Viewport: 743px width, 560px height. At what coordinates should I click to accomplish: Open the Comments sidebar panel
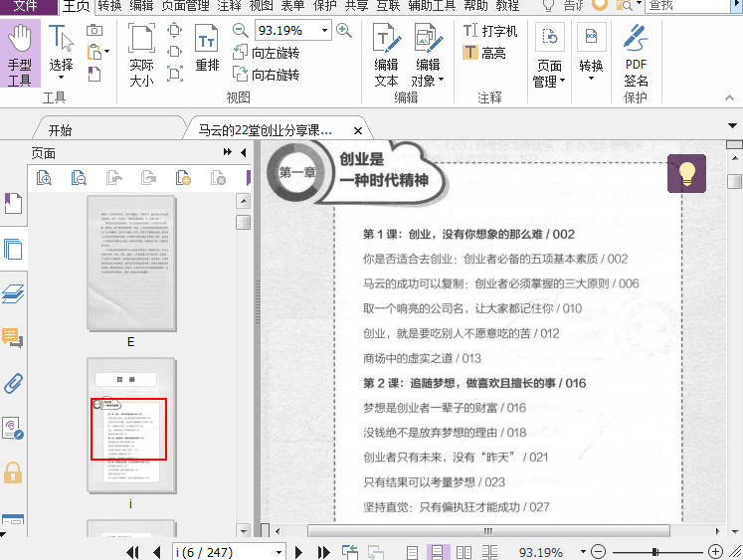(13, 338)
